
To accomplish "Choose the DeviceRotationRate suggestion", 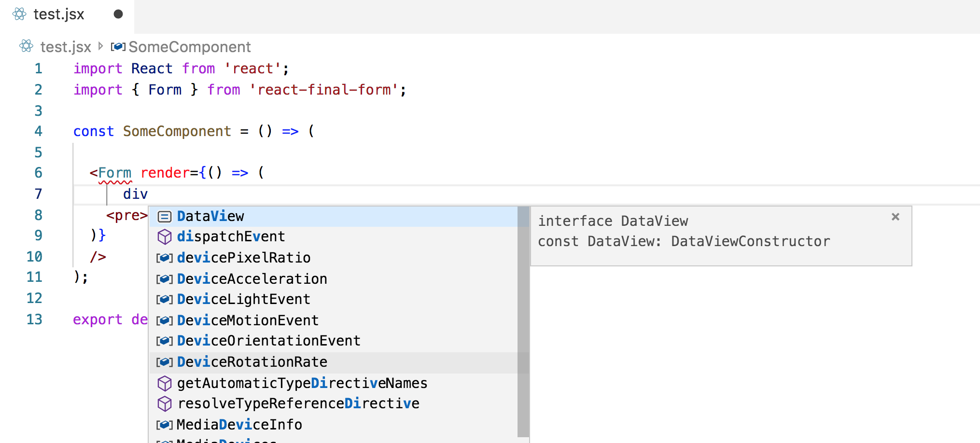I will click(x=252, y=361).
